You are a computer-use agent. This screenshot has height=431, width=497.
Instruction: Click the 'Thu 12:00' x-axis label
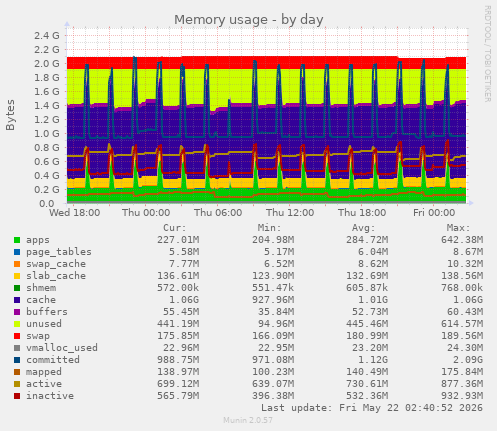pyautogui.click(x=290, y=213)
